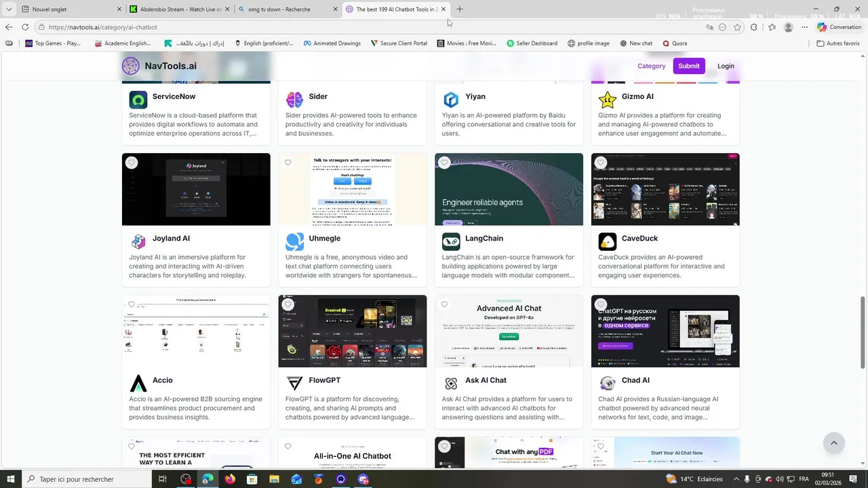This screenshot has width=868, height=488.
Task: Click the scroll-to-top arrow button
Action: click(x=833, y=443)
